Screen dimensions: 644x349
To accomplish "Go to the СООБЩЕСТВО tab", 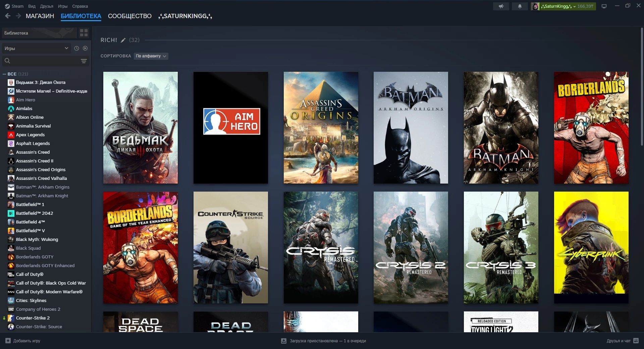I will 130,16.
